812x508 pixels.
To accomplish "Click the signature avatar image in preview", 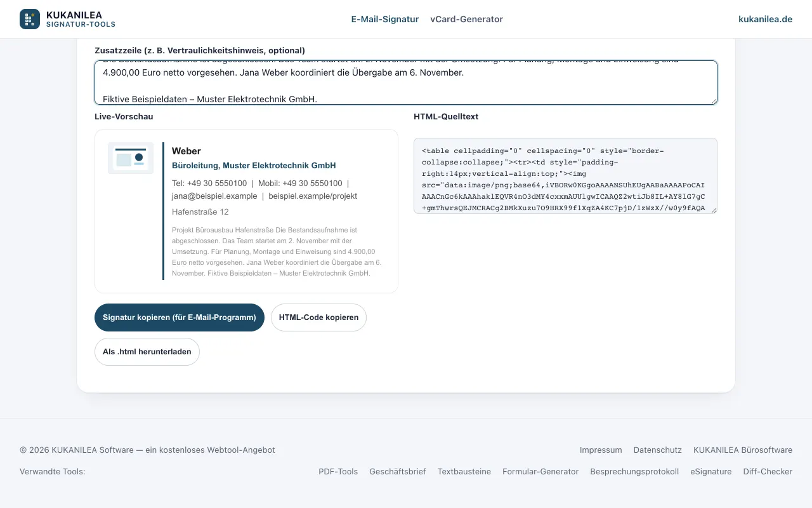I will [x=131, y=158].
